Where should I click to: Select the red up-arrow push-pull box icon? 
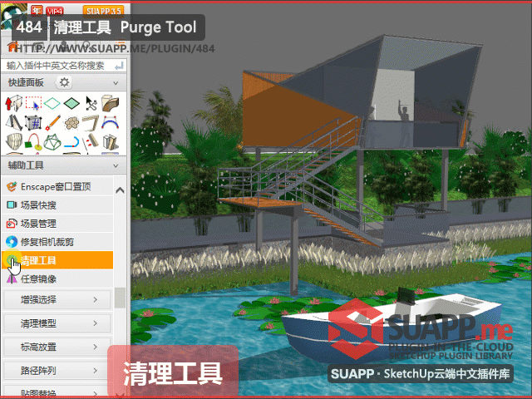pos(13,103)
